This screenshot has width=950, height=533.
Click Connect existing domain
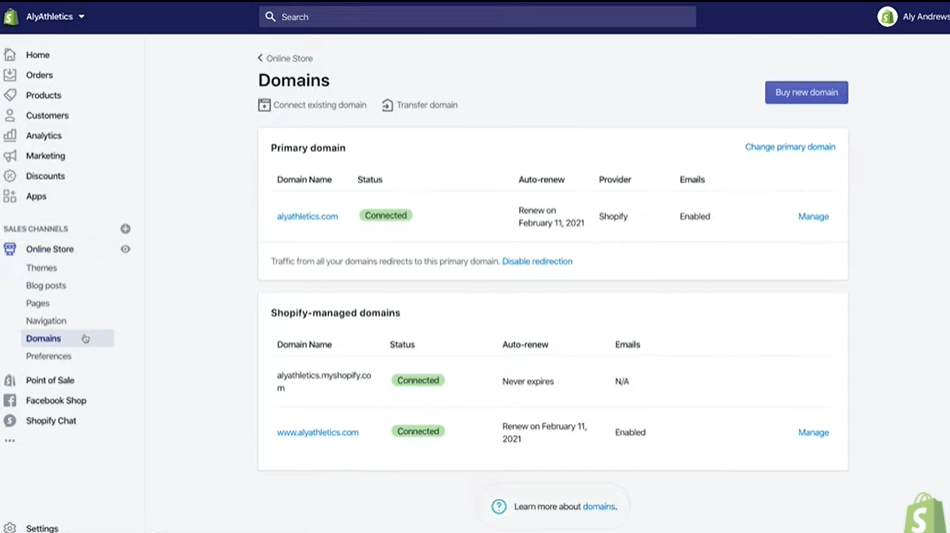point(319,105)
